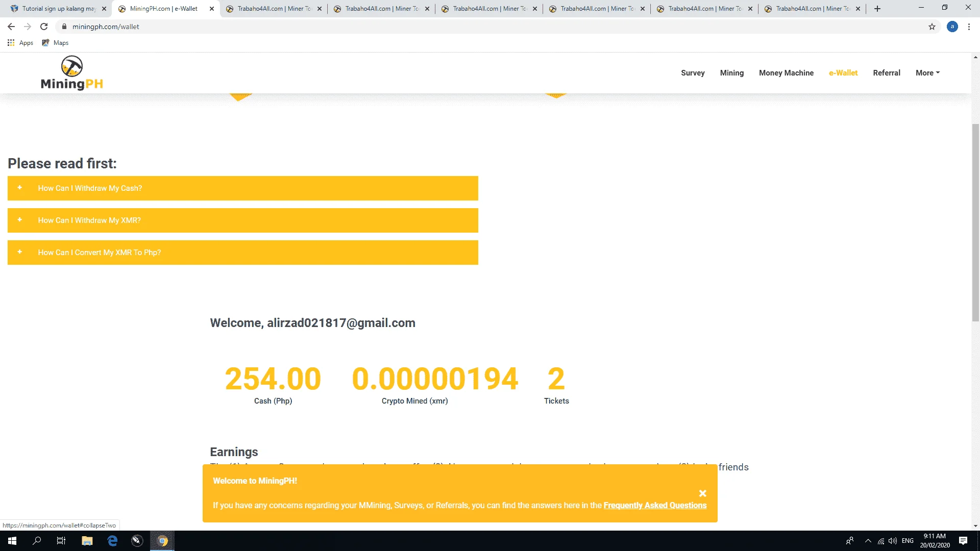Click the 0.00000194 Crypto Mined value
Image resolution: width=980 pixels, height=551 pixels.
(435, 379)
